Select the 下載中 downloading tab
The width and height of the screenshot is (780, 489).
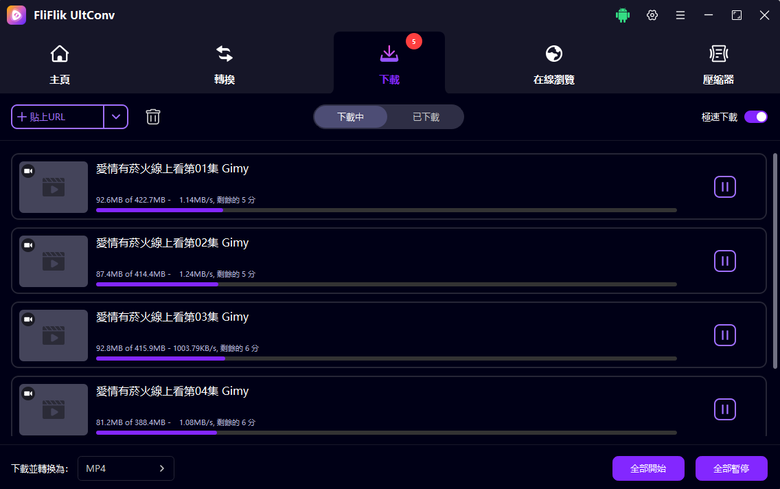[351, 117]
